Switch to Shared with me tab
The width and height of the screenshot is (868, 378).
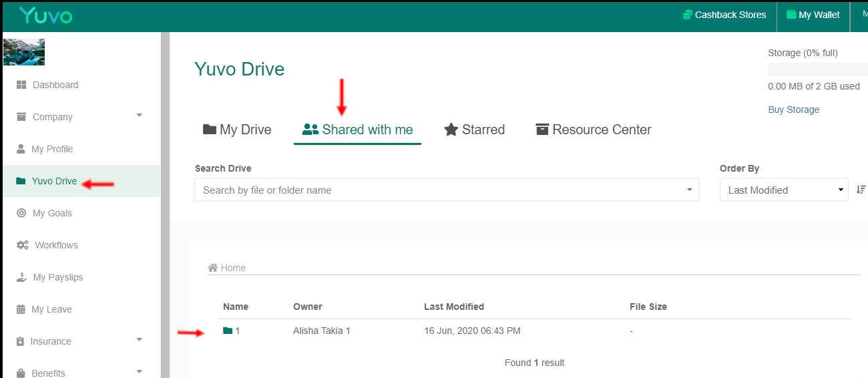point(358,130)
